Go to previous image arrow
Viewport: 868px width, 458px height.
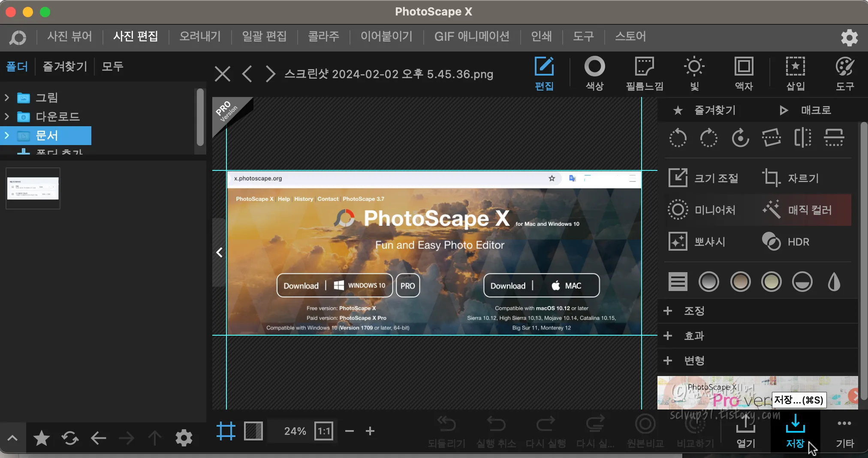tap(247, 74)
